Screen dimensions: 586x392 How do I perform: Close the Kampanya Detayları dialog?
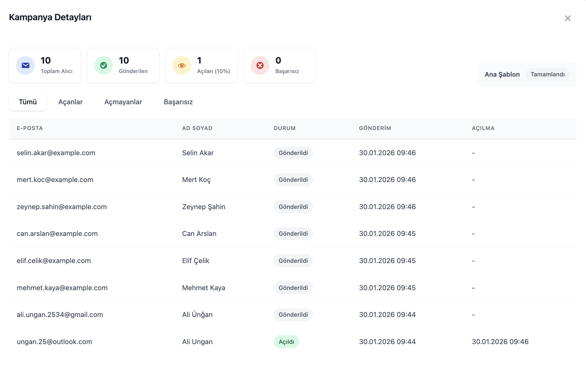point(568,18)
